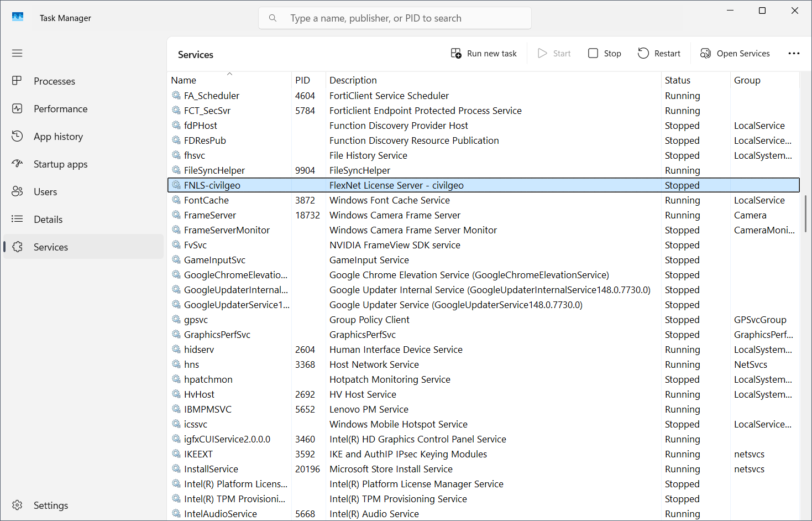Open the Users people icon
Screen dimensions: 812x521
coord(17,191)
